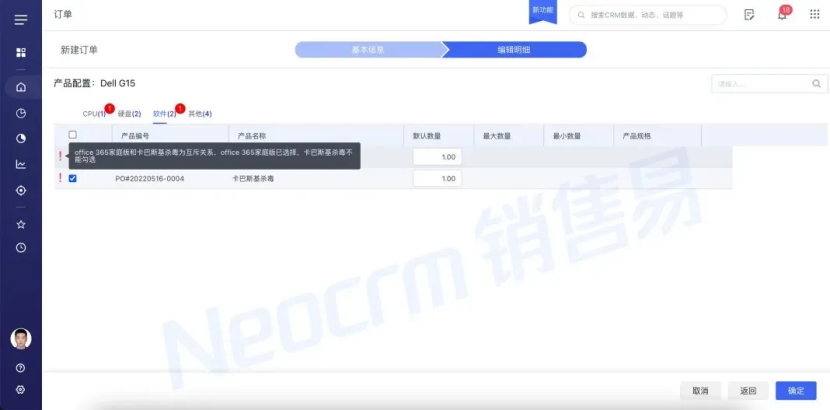Open the hamburger menu in the sidebar
This screenshot has height=410, width=830.
[20, 19]
